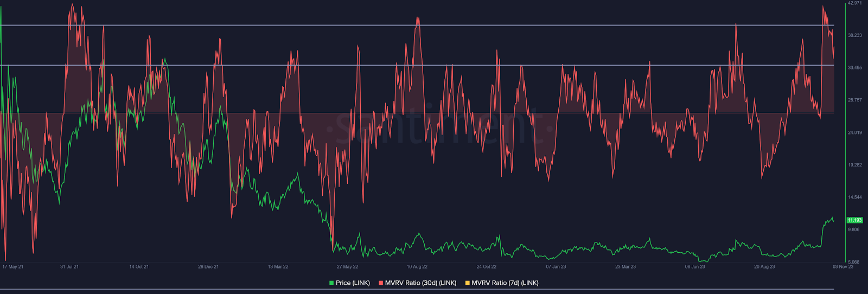The height and width of the screenshot is (294, 868).
Task: Click the green 11.193 current price tag
Action: coord(854,220)
